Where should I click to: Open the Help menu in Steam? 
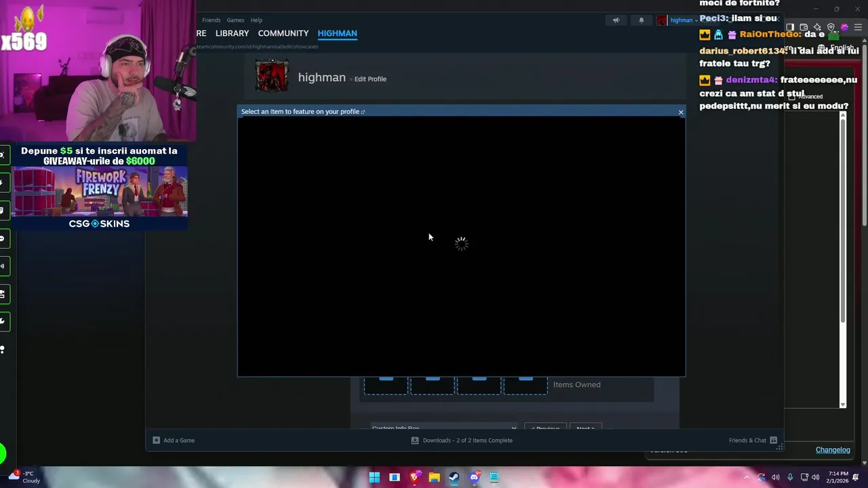(x=256, y=20)
